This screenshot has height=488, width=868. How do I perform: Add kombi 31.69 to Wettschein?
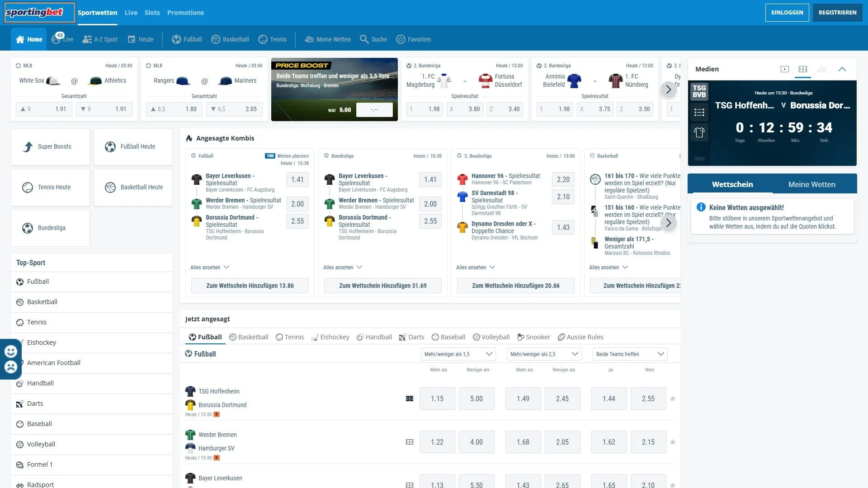coord(383,286)
